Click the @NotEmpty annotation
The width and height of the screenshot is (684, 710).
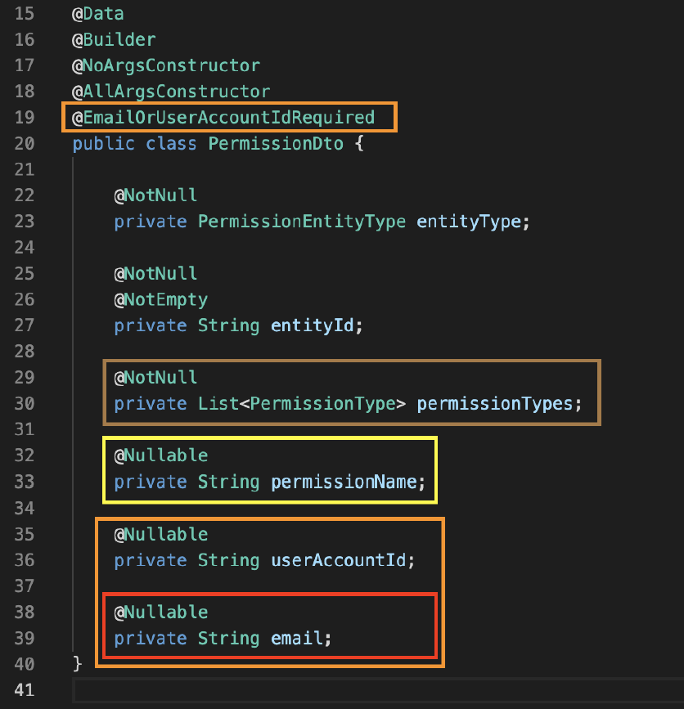161,300
